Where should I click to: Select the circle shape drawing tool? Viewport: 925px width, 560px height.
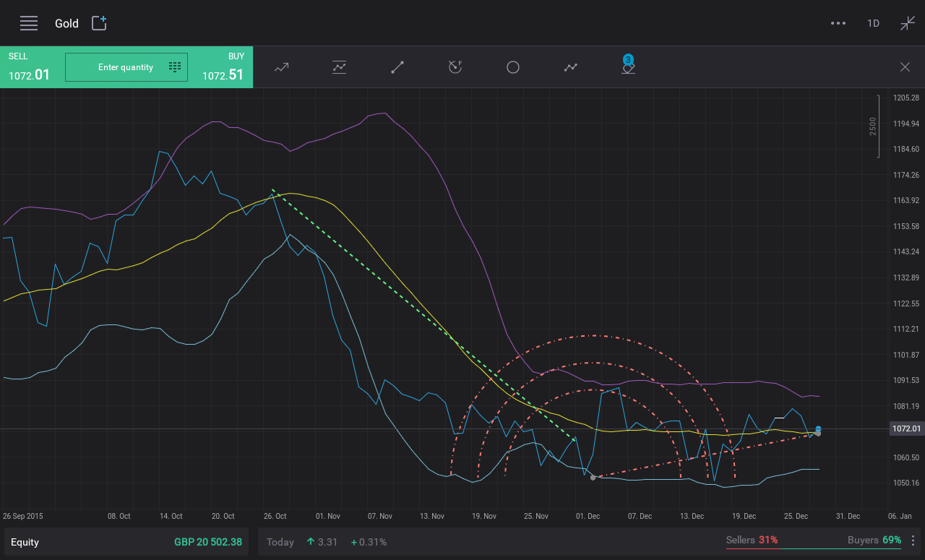coord(513,67)
